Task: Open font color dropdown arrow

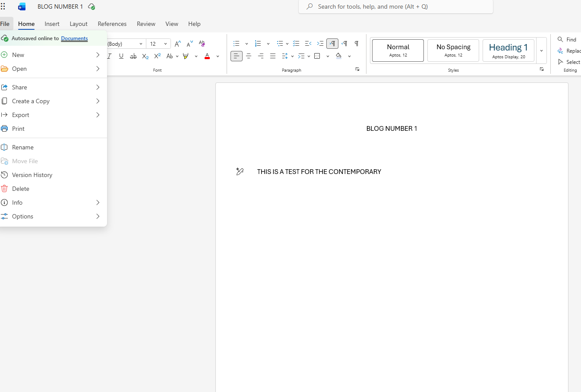Action: click(x=218, y=56)
